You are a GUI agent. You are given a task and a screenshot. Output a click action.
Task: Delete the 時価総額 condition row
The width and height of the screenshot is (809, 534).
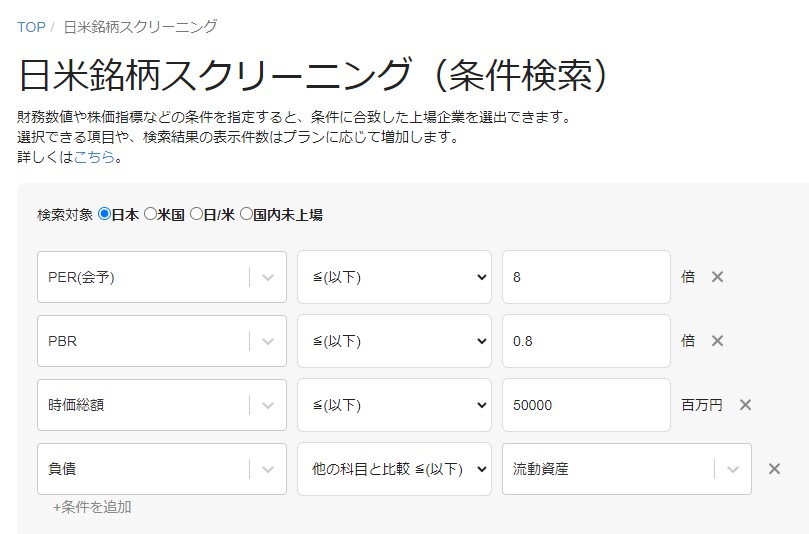point(745,405)
